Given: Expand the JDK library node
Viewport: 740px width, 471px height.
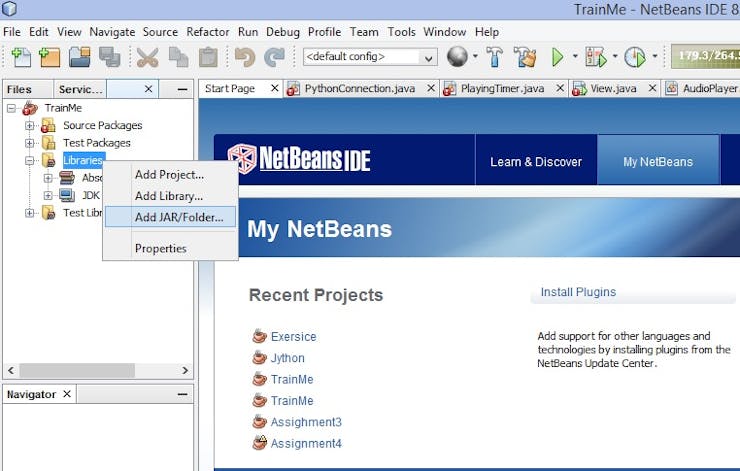Looking at the screenshot, I should click(48, 195).
